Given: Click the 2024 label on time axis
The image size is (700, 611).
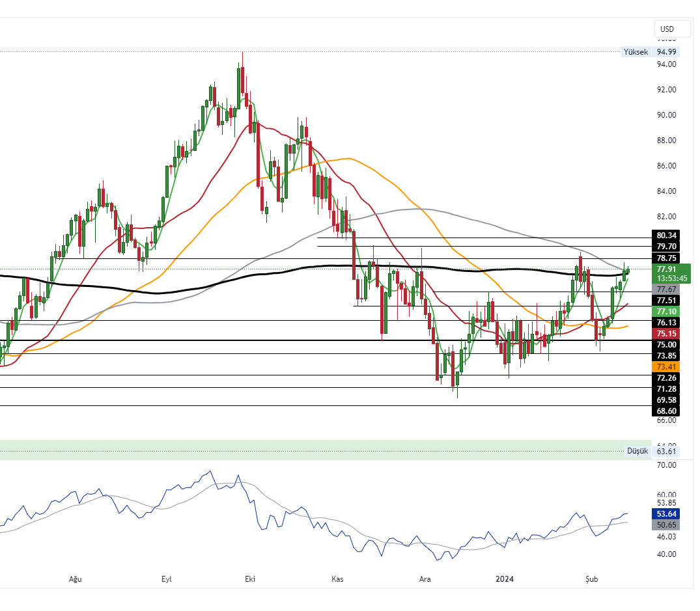Looking at the screenshot, I should pyautogui.click(x=504, y=578).
